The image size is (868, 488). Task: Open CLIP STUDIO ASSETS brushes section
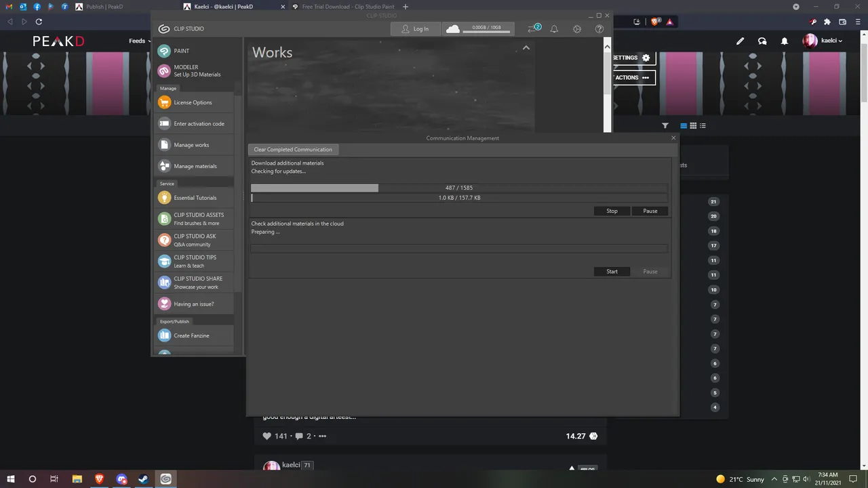(x=193, y=219)
